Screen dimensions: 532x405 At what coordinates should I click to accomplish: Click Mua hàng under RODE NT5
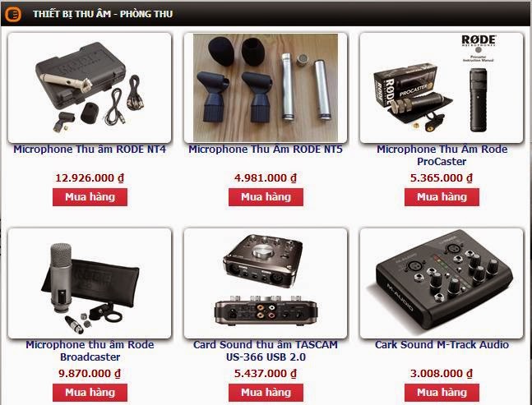pyautogui.click(x=266, y=197)
